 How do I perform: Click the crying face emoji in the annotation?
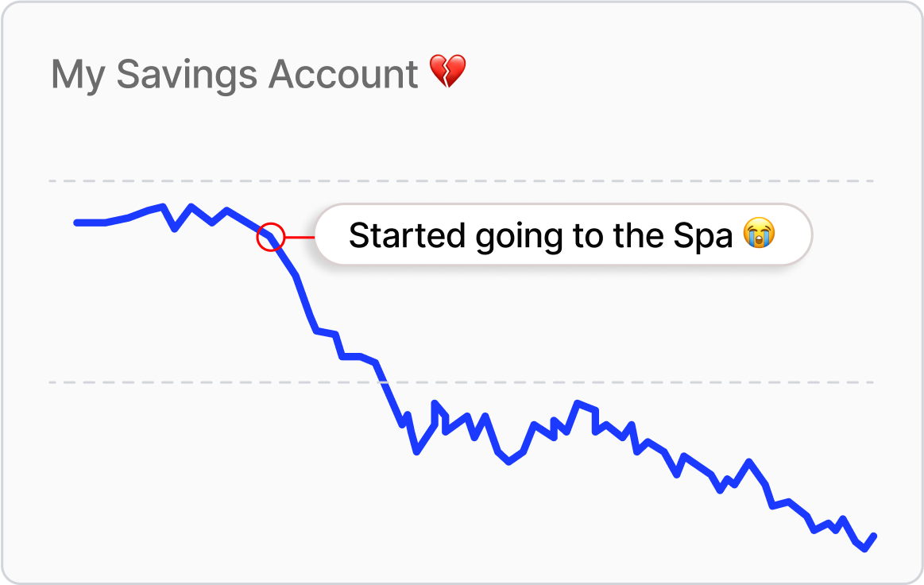tap(758, 235)
